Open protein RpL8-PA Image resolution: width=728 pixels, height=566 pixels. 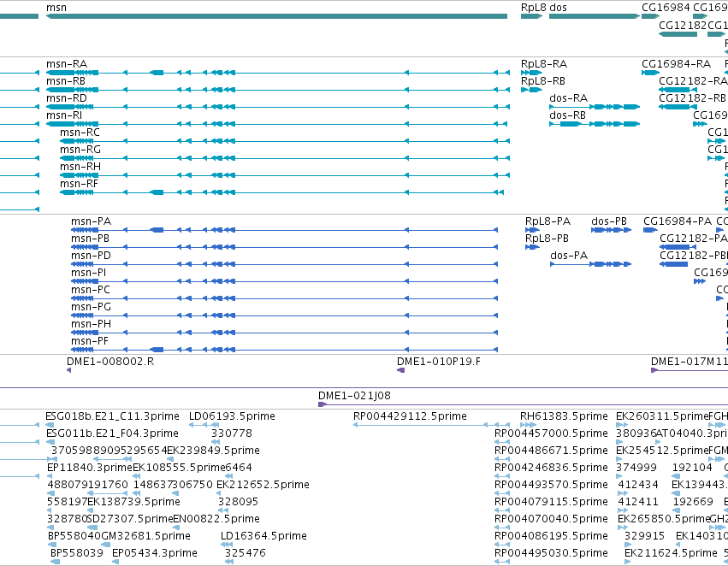pos(547,221)
